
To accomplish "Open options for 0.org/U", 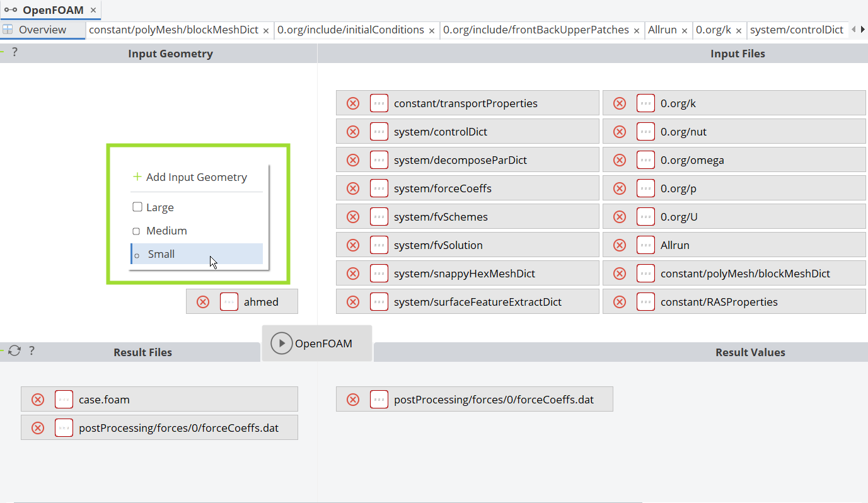I will (645, 217).
